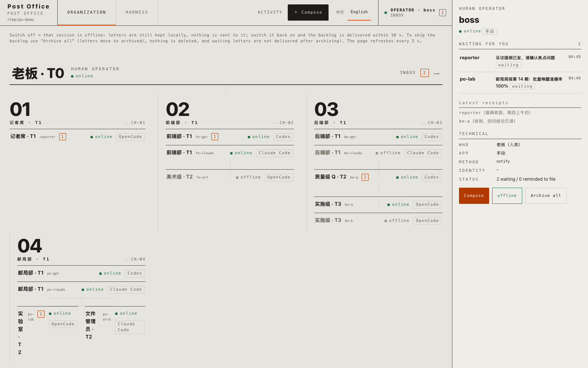Image resolution: width=588 pixels, height=368 pixels.
Task: Toggle be-claude offline status
Action: tap(388, 153)
